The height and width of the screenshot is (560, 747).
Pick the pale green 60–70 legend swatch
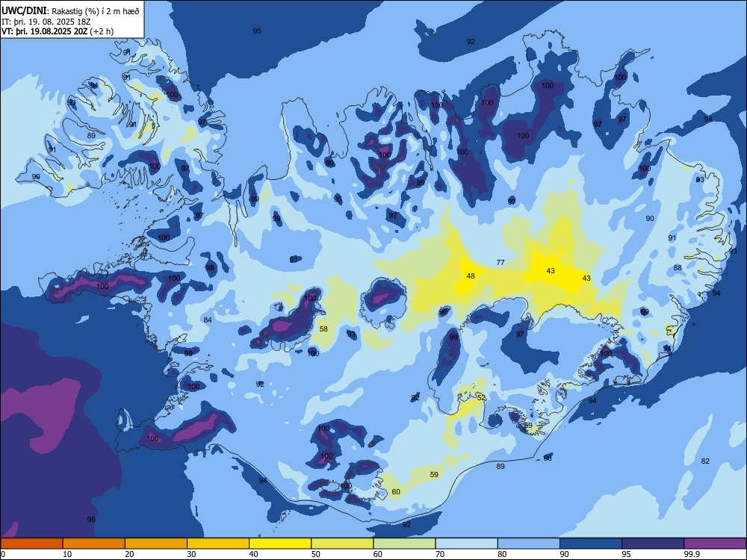pos(404,544)
